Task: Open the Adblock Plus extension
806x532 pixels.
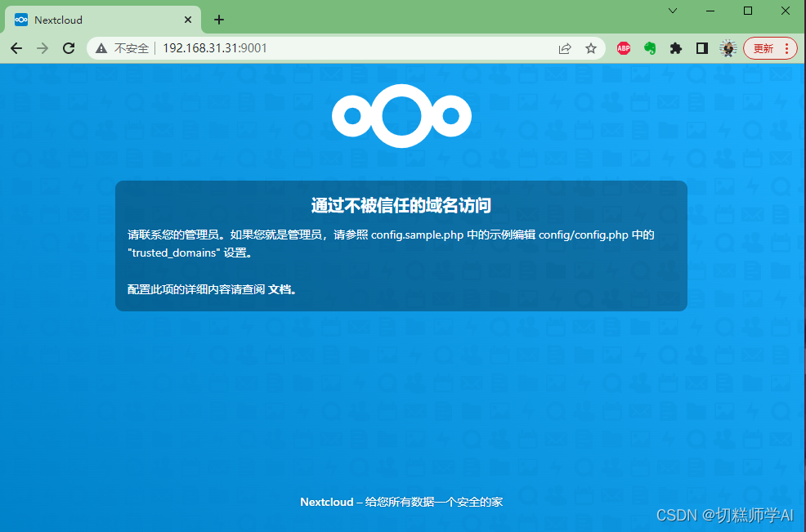Action: (624, 48)
